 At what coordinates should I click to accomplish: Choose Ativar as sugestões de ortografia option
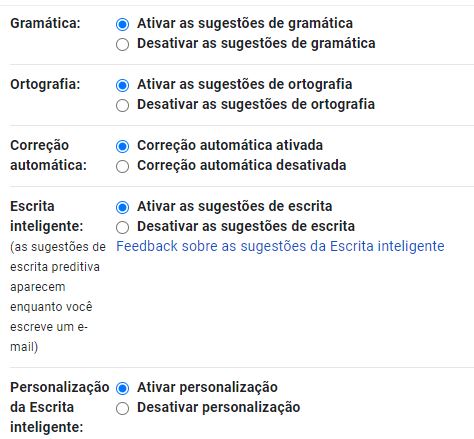(122, 85)
